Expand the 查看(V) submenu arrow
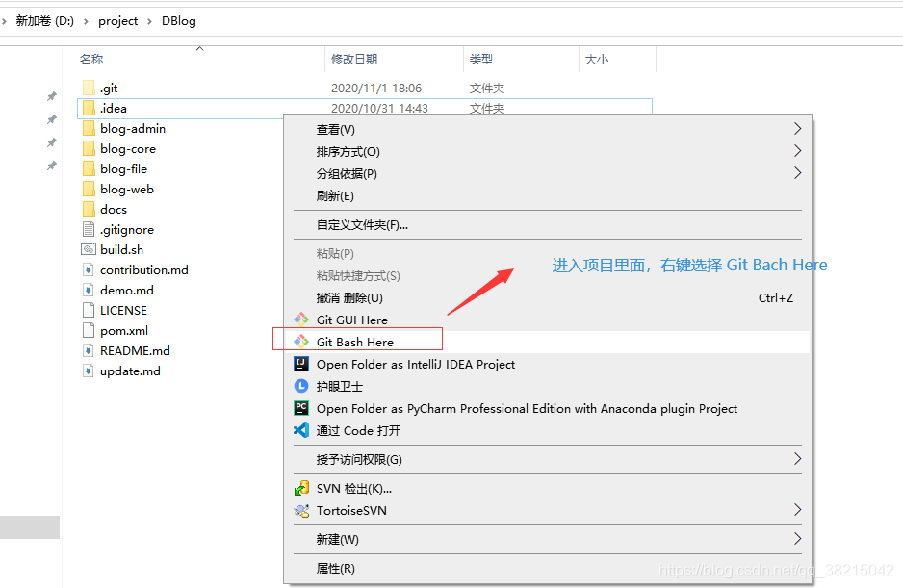The width and height of the screenshot is (903, 588). pos(798,128)
